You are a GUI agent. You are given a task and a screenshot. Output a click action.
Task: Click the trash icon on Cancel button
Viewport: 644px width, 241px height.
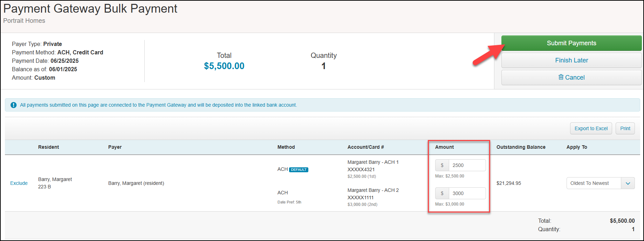561,77
